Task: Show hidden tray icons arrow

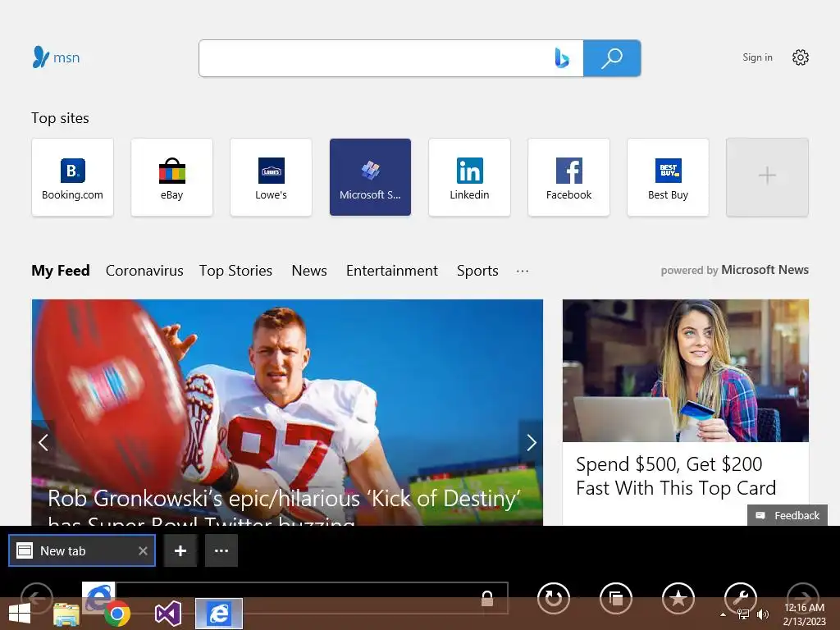Action: 723,614
